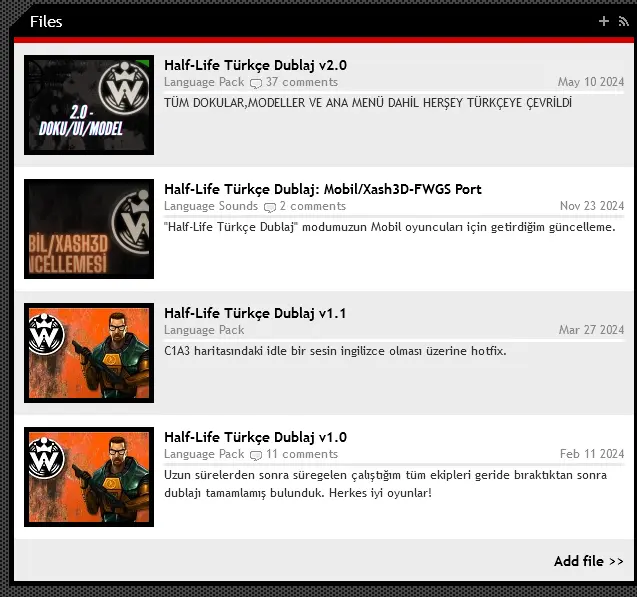Open the comment bubble icon beside 37 comments
637x597 pixels.
[x=256, y=83]
